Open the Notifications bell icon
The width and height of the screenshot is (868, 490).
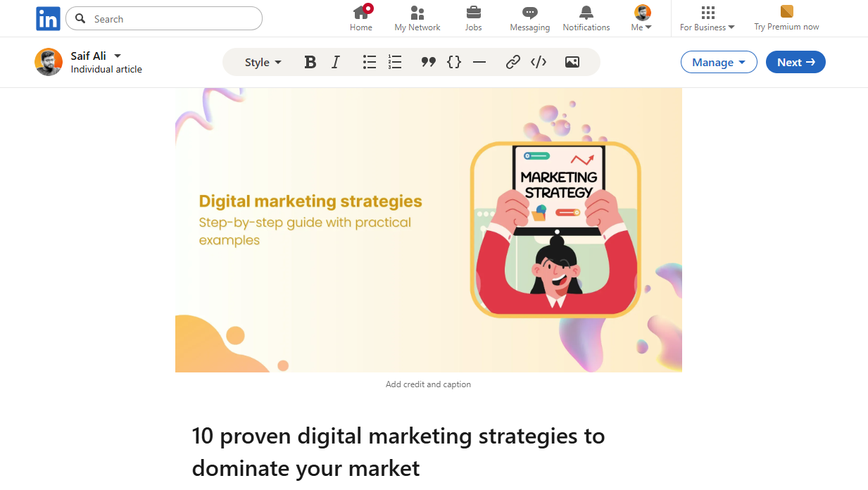tap(586, 19)
